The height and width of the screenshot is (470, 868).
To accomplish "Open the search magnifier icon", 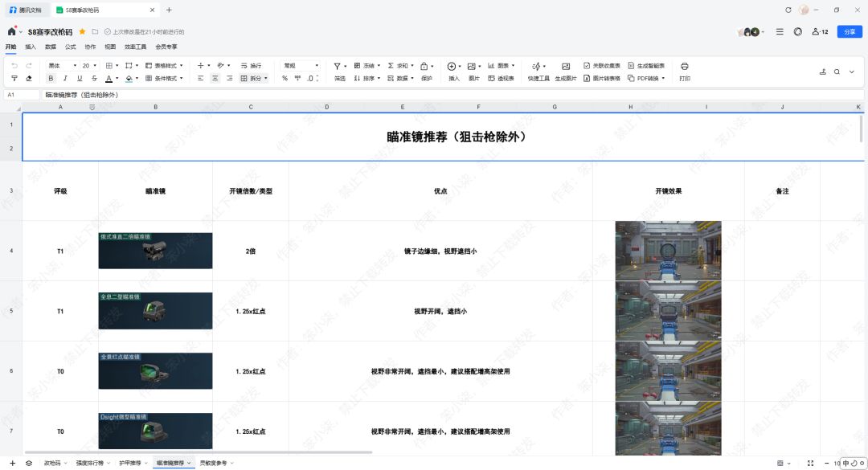I will (x=837, y=72).
